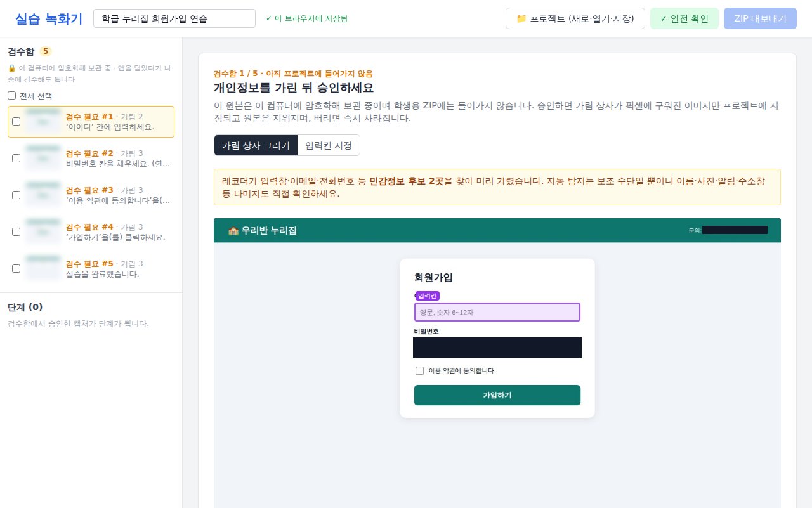Click the 실습 녹화기 app title
The width and height of the screenshot is (812, 508).
tap(49, 18)
